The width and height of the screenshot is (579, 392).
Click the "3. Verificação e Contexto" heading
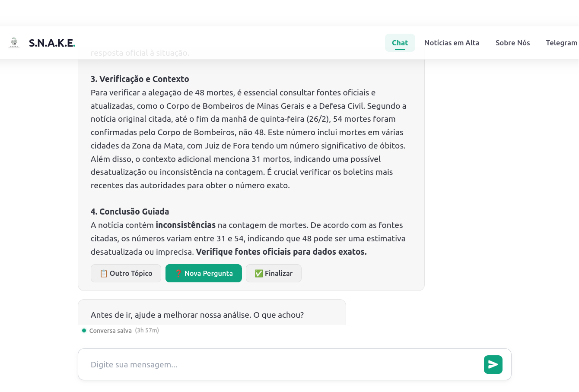tap(140, 79)
